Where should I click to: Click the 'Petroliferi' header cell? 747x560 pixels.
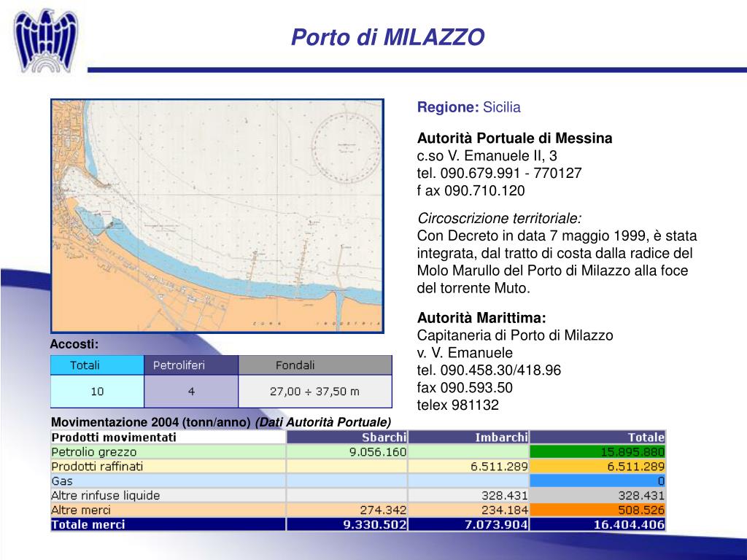coord(191,365)
